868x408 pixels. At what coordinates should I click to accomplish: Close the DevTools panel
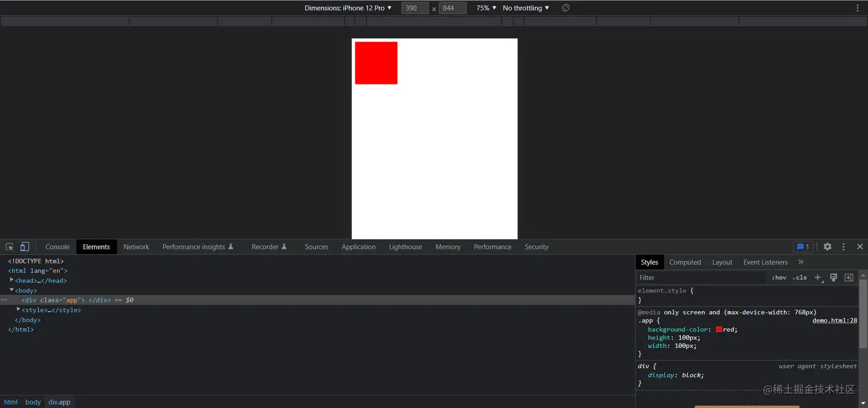point(860,247)
